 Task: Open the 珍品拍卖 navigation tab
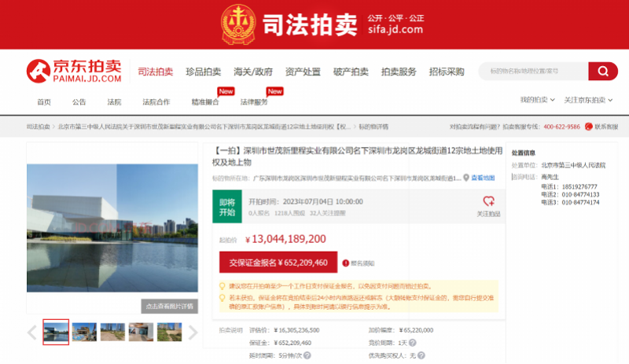click(x=204, y=72)
